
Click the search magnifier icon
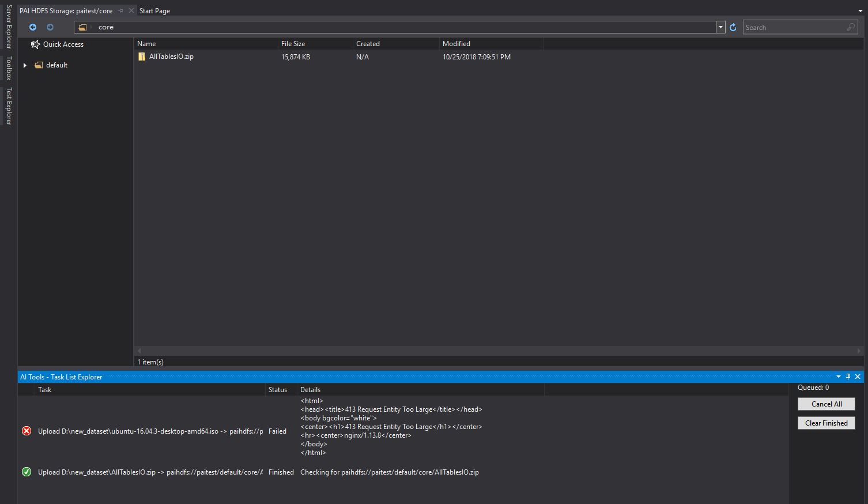click(x=851, y=27)
